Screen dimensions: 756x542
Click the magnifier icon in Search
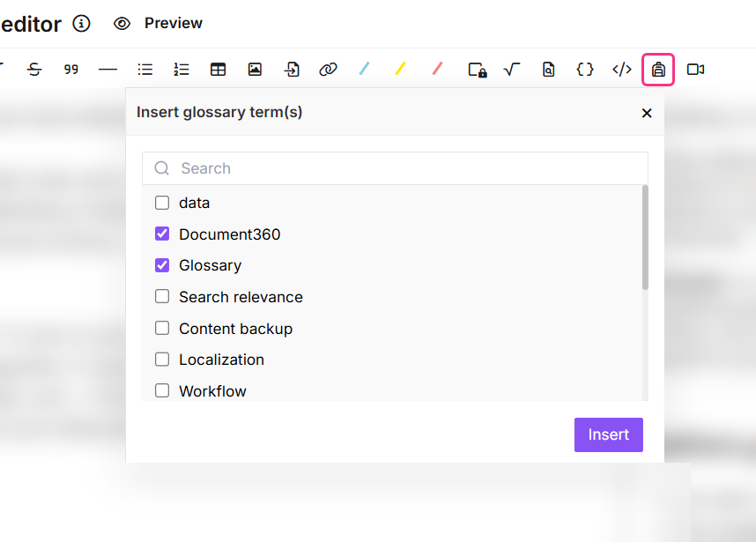(x=161, y=168)
